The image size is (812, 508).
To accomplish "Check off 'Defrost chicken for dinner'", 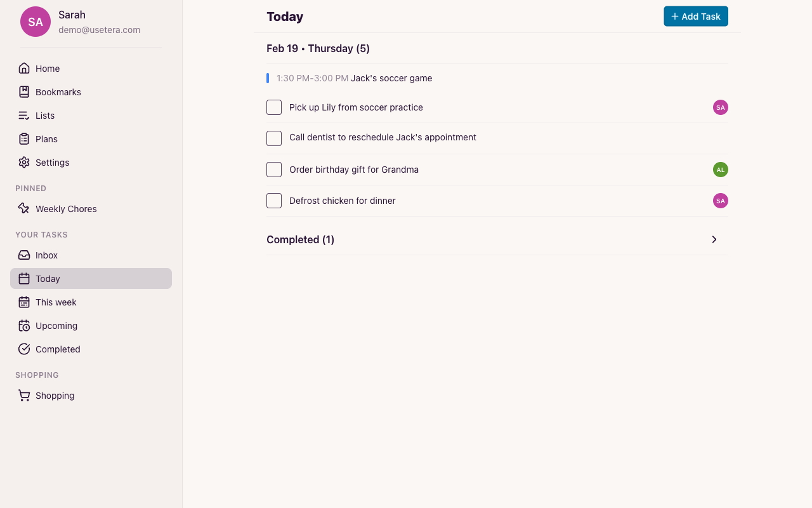I will [x=274, y=201].
